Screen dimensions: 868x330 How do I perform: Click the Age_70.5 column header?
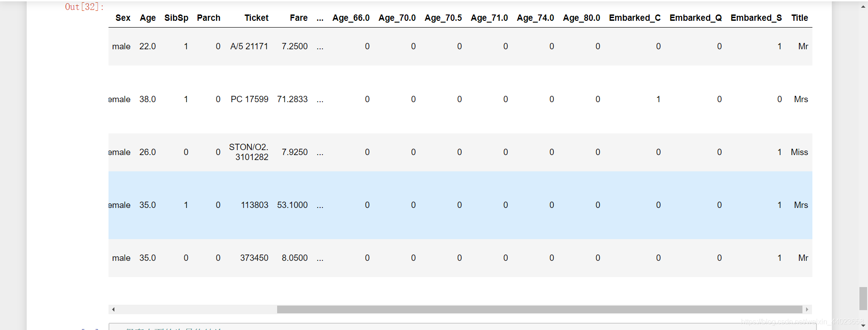(x=443, y=18)
